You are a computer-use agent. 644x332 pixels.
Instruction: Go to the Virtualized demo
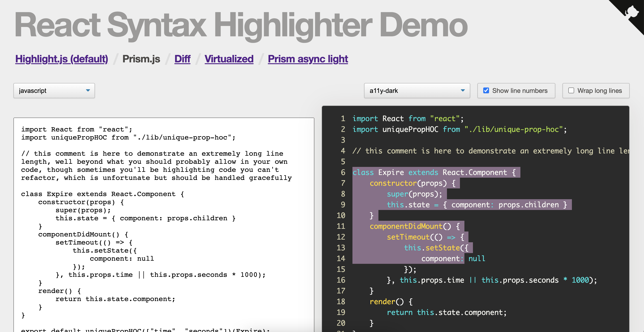click(x=229, y=59)
